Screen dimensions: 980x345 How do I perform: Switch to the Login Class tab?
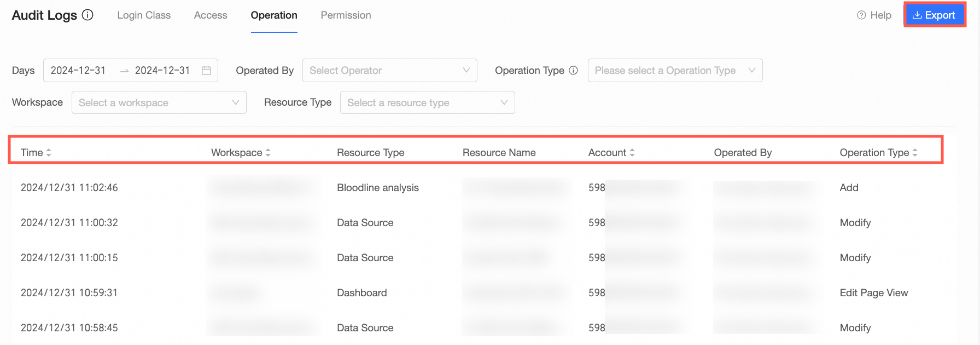(x=144, y=15)
